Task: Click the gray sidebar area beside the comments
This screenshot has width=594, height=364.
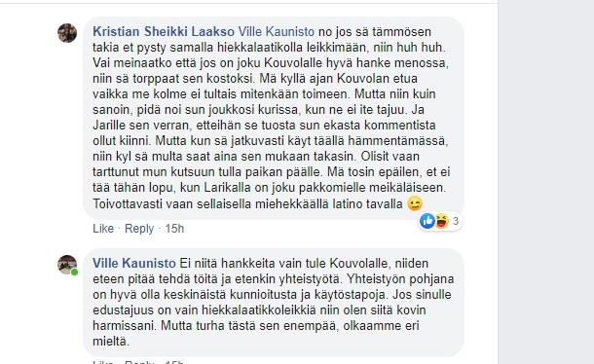Action: [546, 182]
